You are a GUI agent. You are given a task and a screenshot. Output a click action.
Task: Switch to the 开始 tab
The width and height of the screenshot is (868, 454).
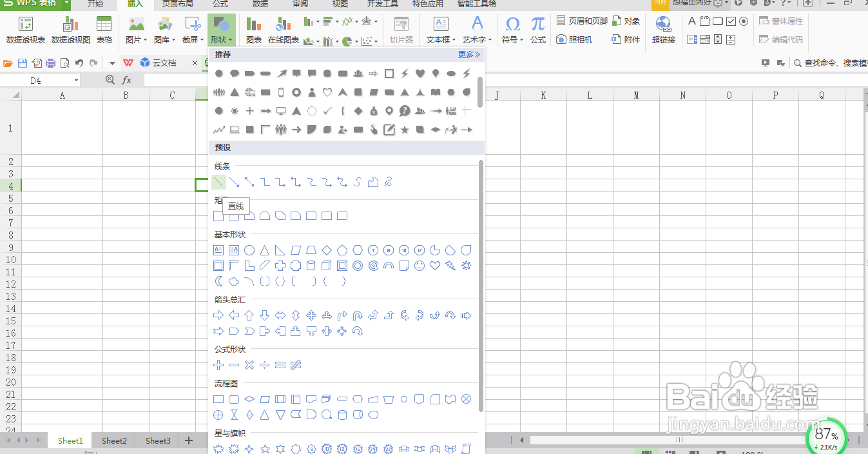pyautogui.click(x=95, y=4)
